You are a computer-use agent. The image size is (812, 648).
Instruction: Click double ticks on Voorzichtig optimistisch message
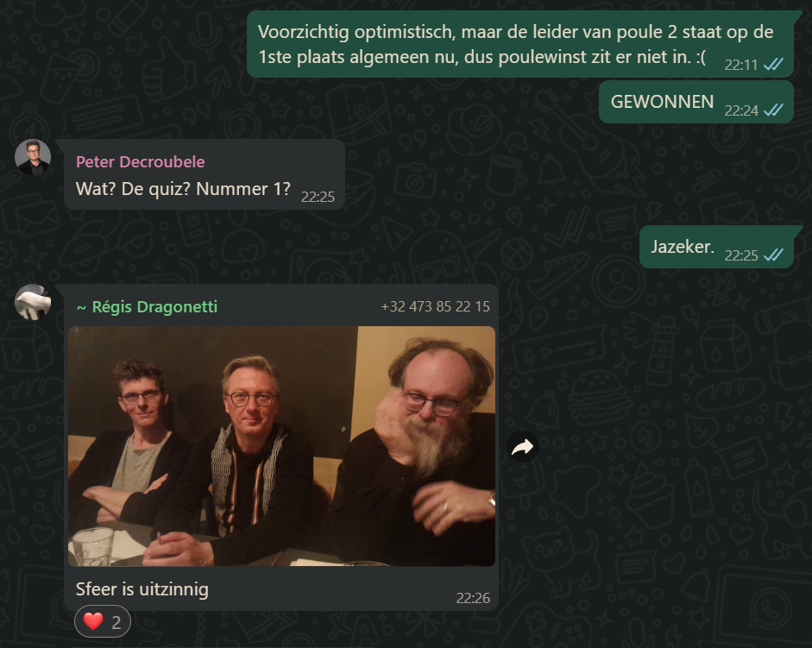(x=774, y=64)
